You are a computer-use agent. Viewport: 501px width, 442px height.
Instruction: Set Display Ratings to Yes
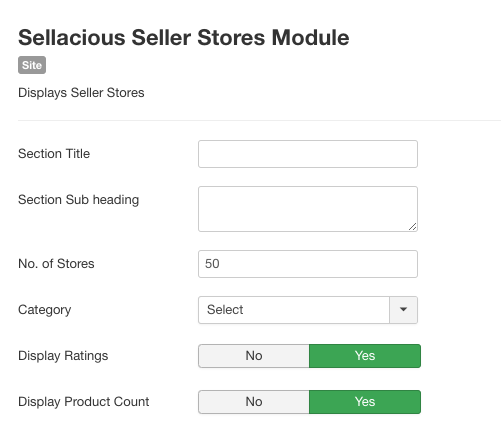click(x=365, y=356)
